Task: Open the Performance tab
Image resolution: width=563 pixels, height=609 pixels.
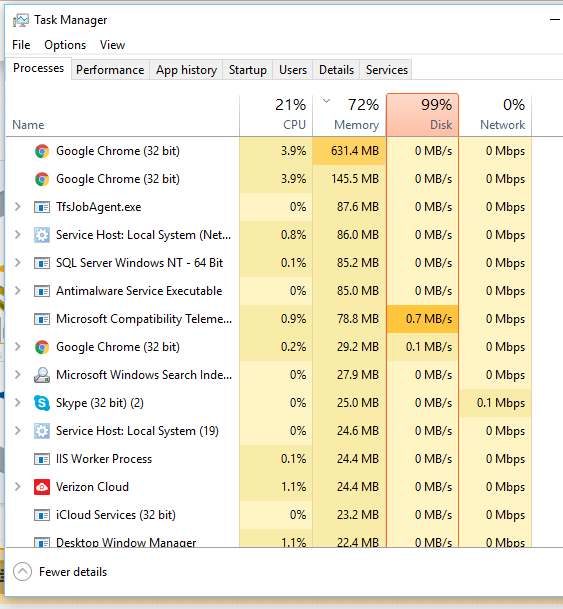Action: tap(110, 70)
